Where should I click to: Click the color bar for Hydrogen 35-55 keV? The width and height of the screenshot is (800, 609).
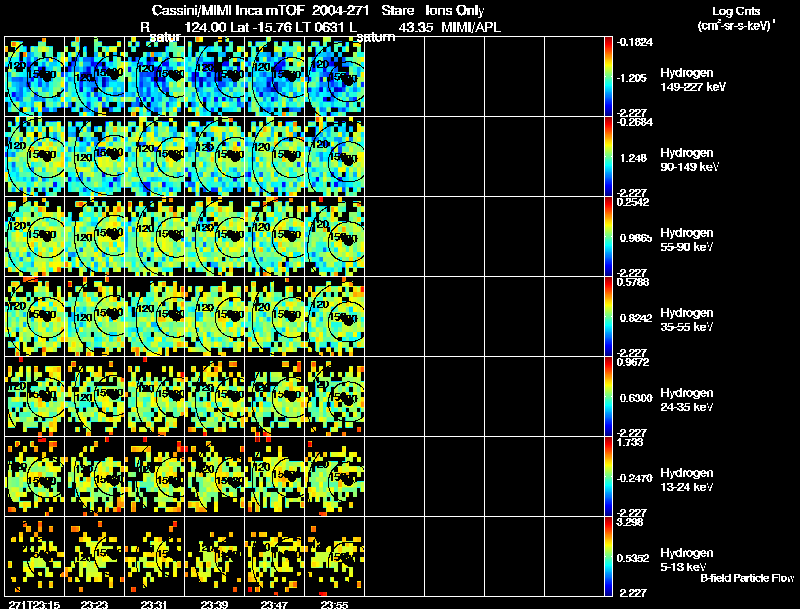click(x=608, y=317)
